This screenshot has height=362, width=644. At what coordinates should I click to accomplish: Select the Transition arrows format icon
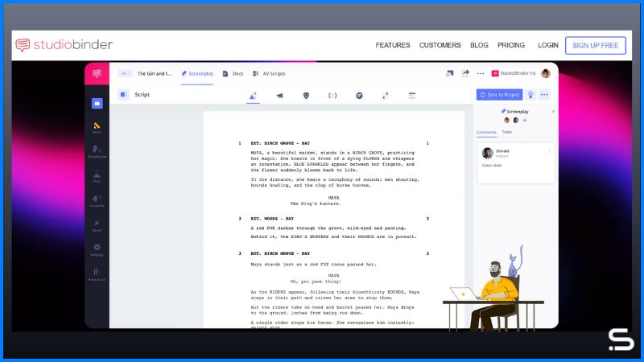[x=386, y=96]
